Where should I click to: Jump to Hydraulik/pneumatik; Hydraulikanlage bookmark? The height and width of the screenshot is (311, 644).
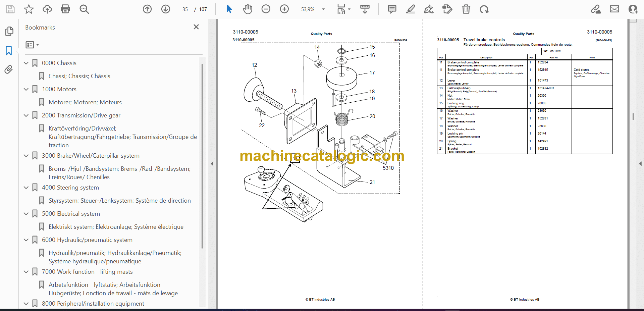(x=115, y=257)
